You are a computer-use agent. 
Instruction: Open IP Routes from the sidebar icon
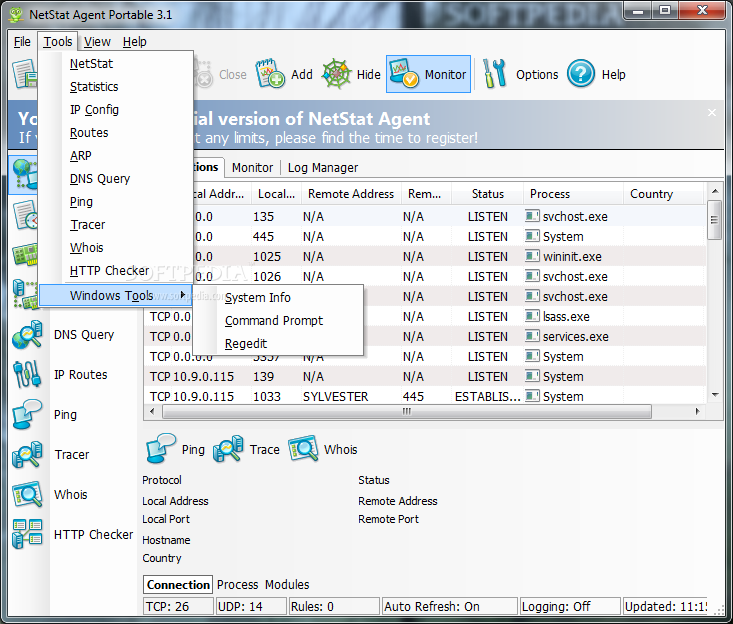tap(27, 375)
